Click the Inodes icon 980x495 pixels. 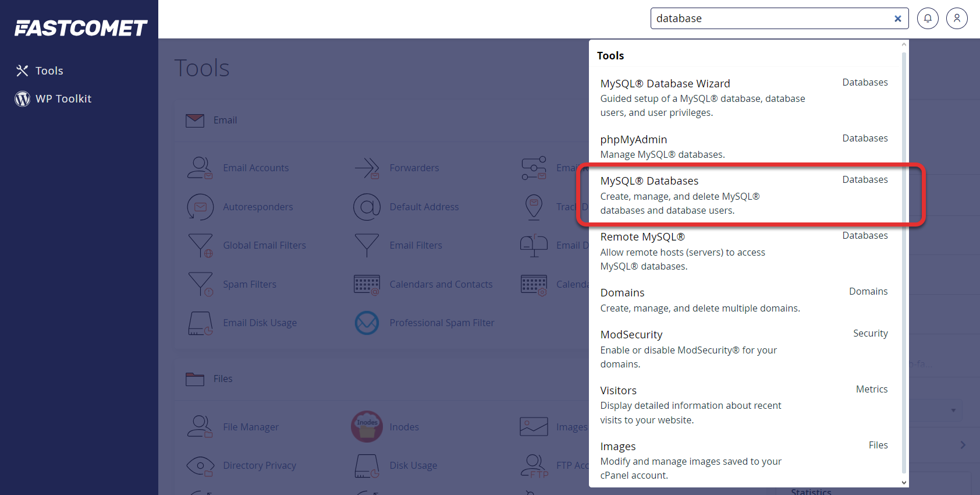[367, 426]
